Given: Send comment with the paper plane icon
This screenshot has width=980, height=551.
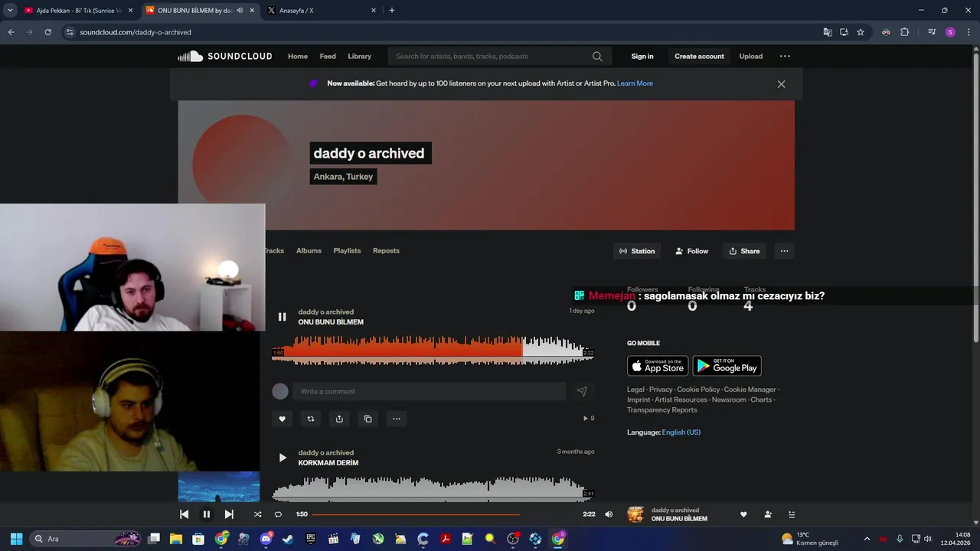Looking at the screenshot, I should click(582, 391).
